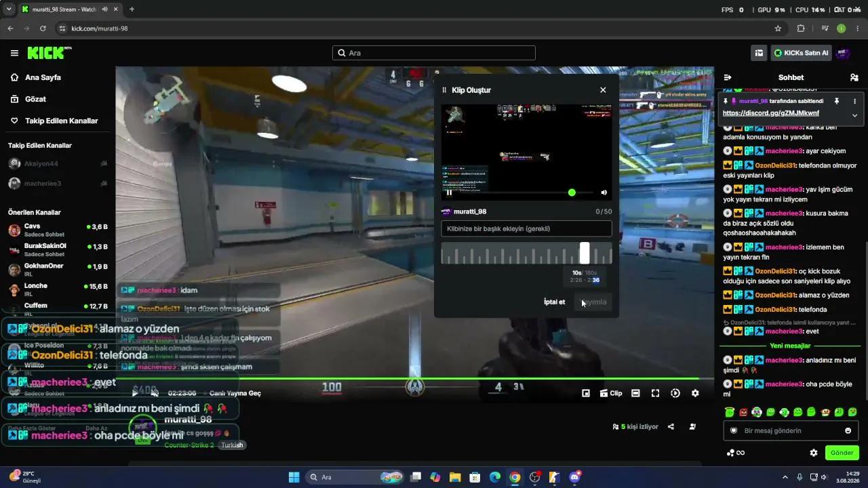868x488 pixels.
Task: Bookmark page with Chrome star icon
Action: click(778, 28)
